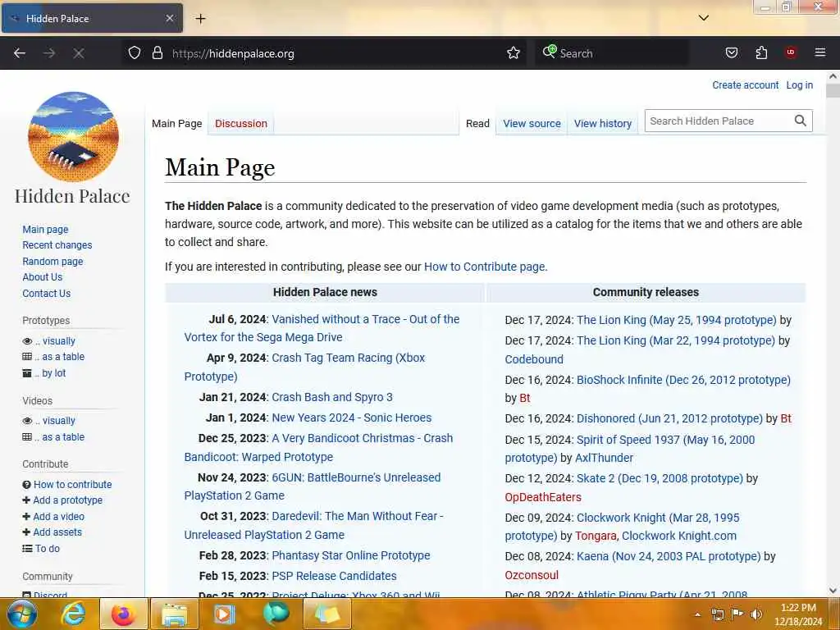The height and width of the screenshot is (630, 840).
Task: Open BioShock Infinite prototype release
Action: (x=683, y=380)
